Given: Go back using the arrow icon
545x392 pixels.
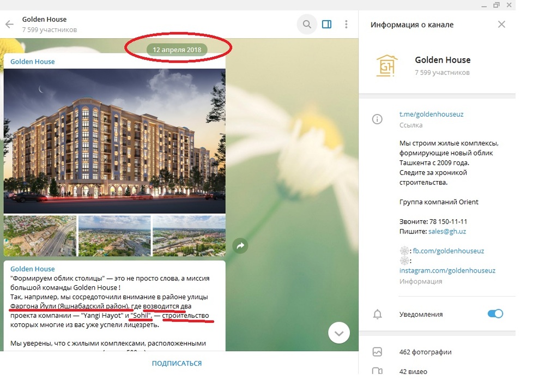Looking at the screenshot, I should (x=9, y=24).
